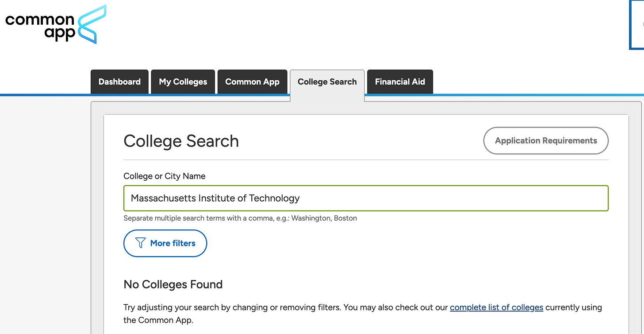Viewport: 644px width, 334px height.
Task: Click the partially visible blue-outlined box at top right
Action: (636, 24)
